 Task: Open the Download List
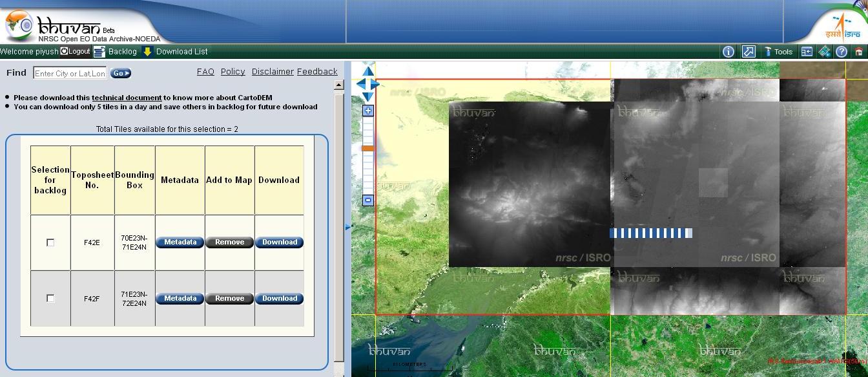pos(175,51)
